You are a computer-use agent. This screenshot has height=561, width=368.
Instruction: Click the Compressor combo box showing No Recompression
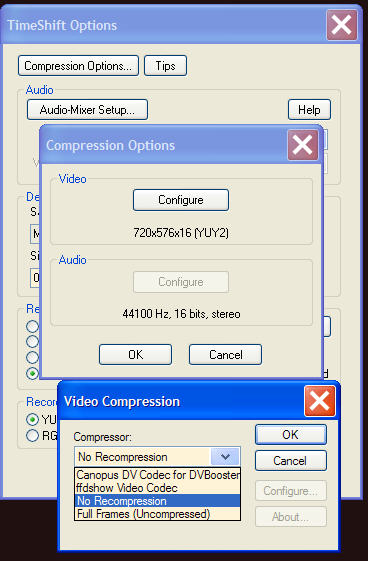[157, 457]
